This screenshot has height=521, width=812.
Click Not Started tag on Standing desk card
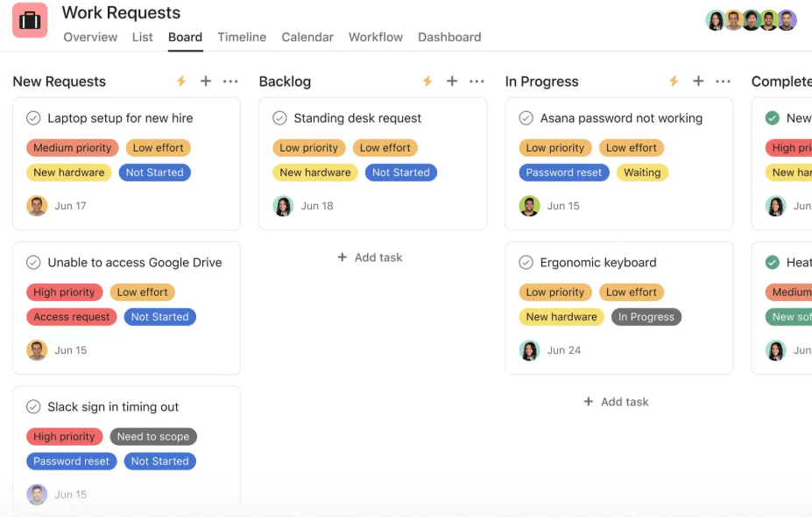[x=401, y=172]
